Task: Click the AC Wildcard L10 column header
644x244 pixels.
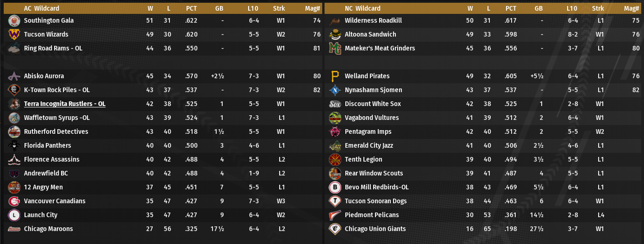Action: [x=253, y=8]
